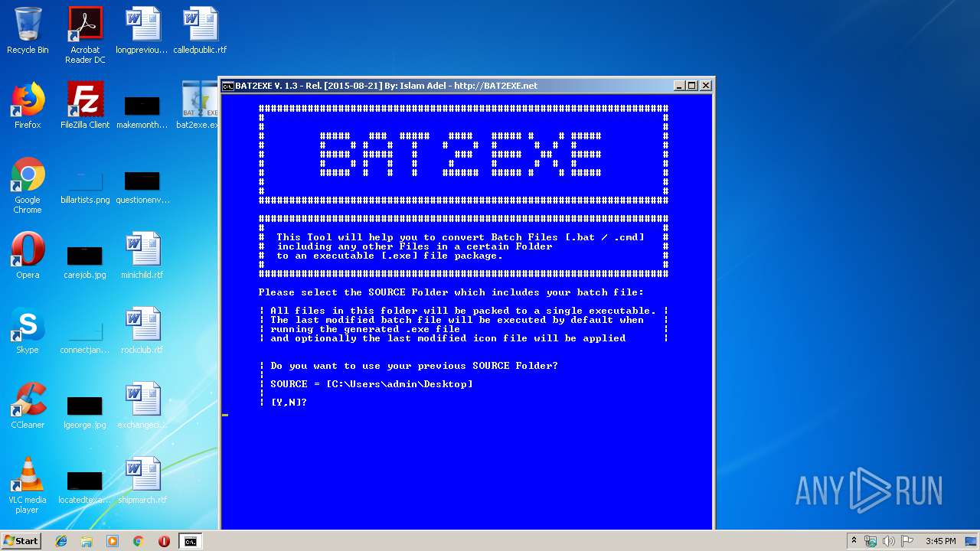980x551 pixels.
Task: Open Chrome from the taskbar
Action: click(x=138, y=541)
